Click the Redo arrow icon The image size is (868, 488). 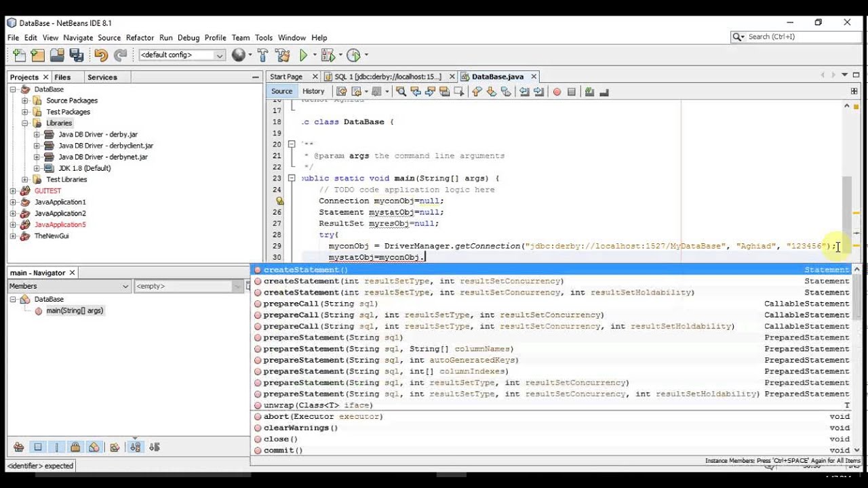120,56
